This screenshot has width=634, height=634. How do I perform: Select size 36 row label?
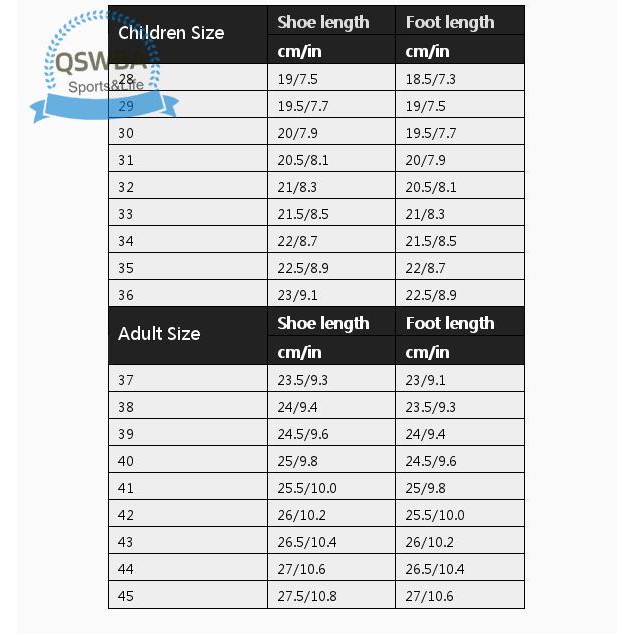pyautogui.click(x=127, y=295)
